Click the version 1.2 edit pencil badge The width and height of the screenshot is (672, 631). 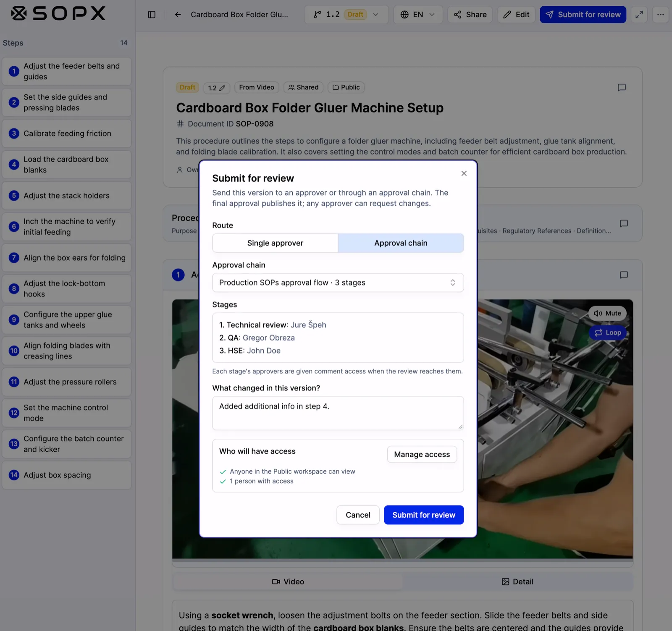[x=217, y=88]
